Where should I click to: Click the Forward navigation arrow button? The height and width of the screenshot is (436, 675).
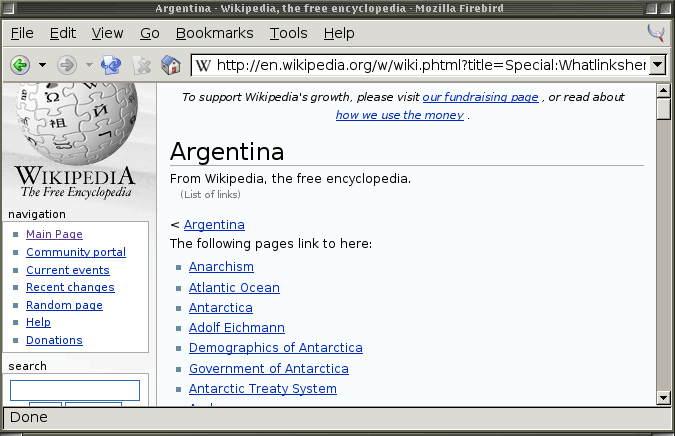(x=67, y=66)
